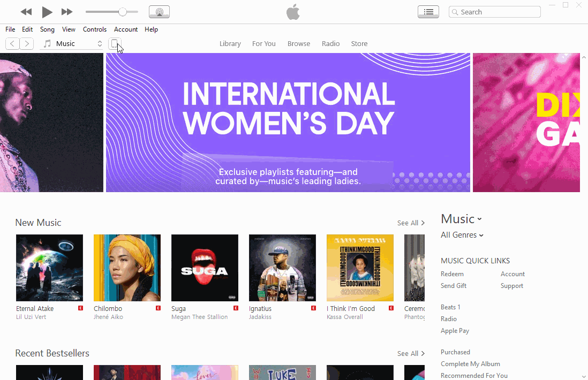Open the Apple Pay link
This screenshot has height=380, width=588.
(x=455, y=331)
